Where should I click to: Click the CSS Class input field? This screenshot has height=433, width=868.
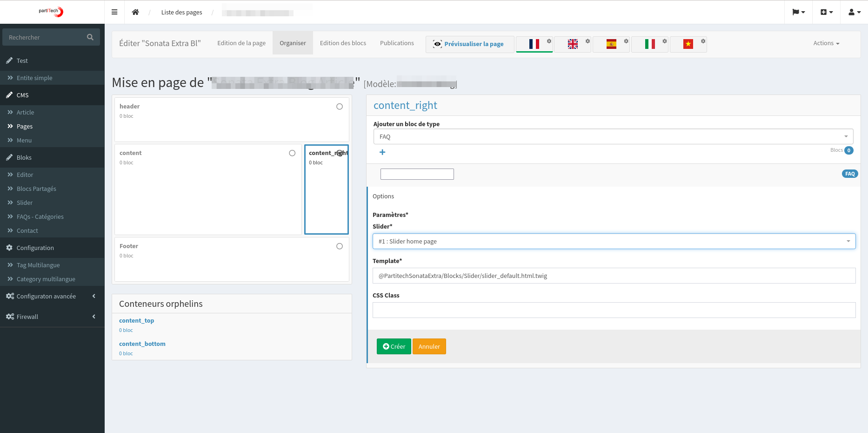coord(614,310)
